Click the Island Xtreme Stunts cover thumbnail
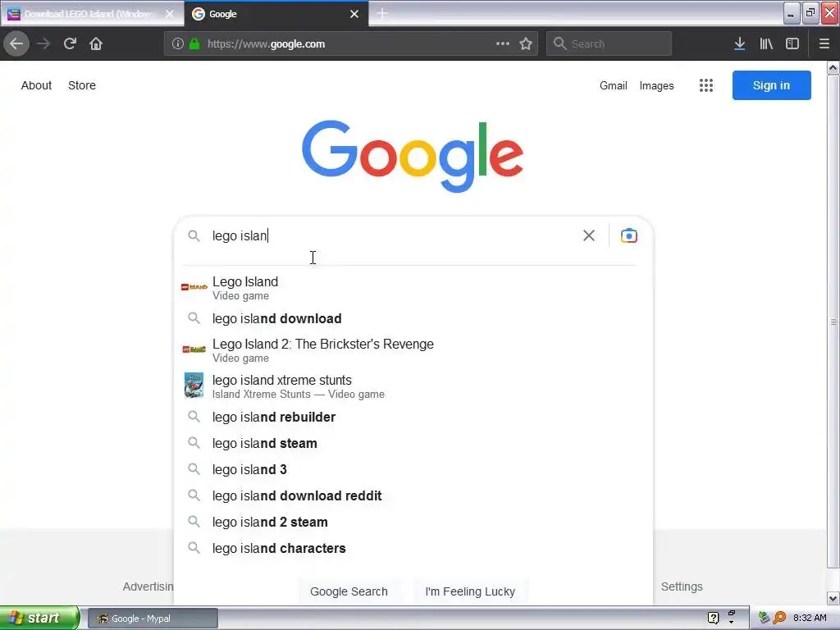Image resolution: width=840 pixels, height=630 pixels. 194,386
